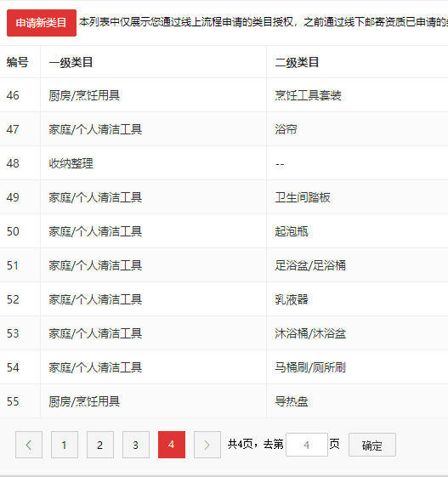This screenshot has height=477, width=448.
Task: Select the 二级类目 column header
Action: click(x=297, y=62)
